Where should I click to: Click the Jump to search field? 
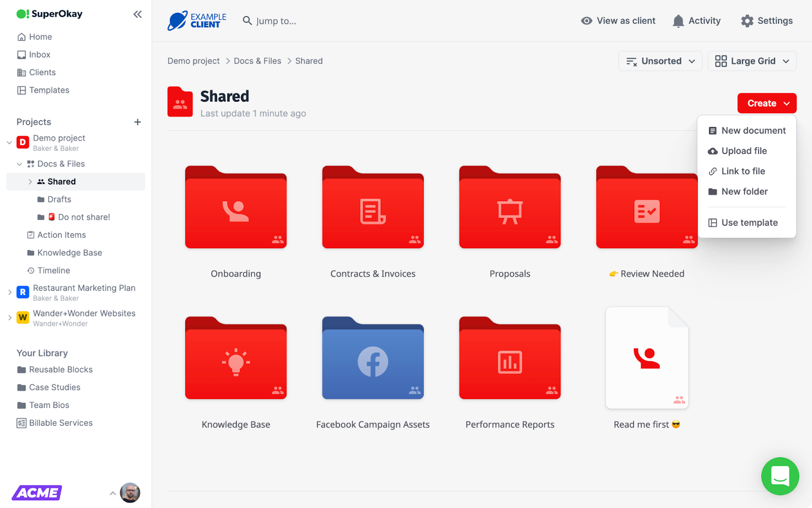click(276, 21)
